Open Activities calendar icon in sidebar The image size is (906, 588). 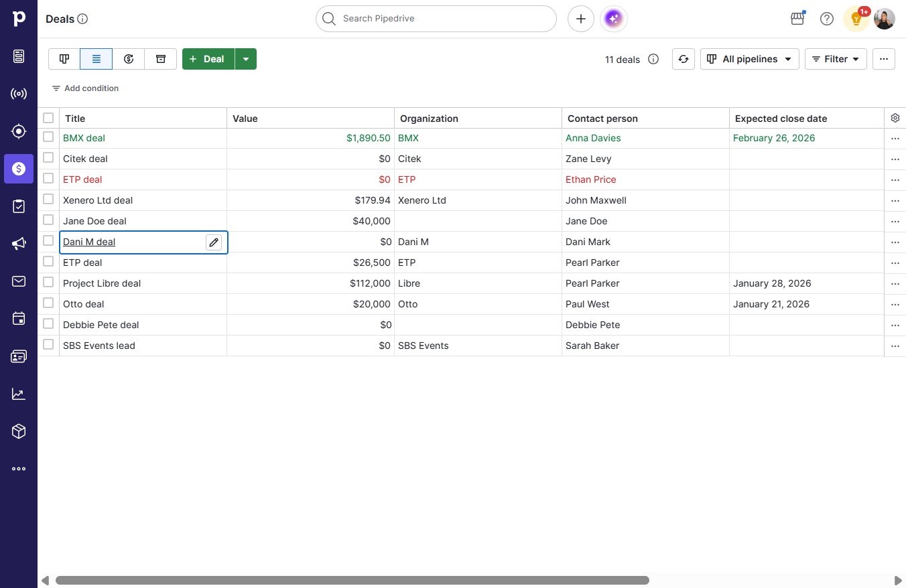19,319
